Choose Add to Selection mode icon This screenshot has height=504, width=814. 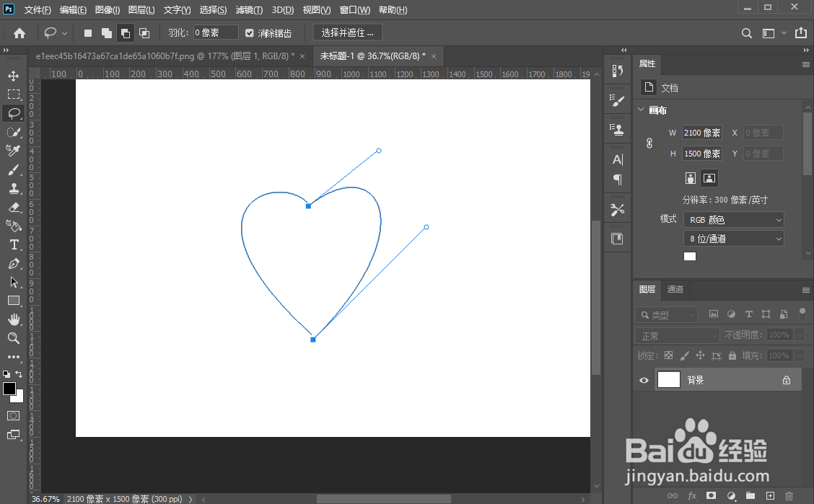click(106, 33)
